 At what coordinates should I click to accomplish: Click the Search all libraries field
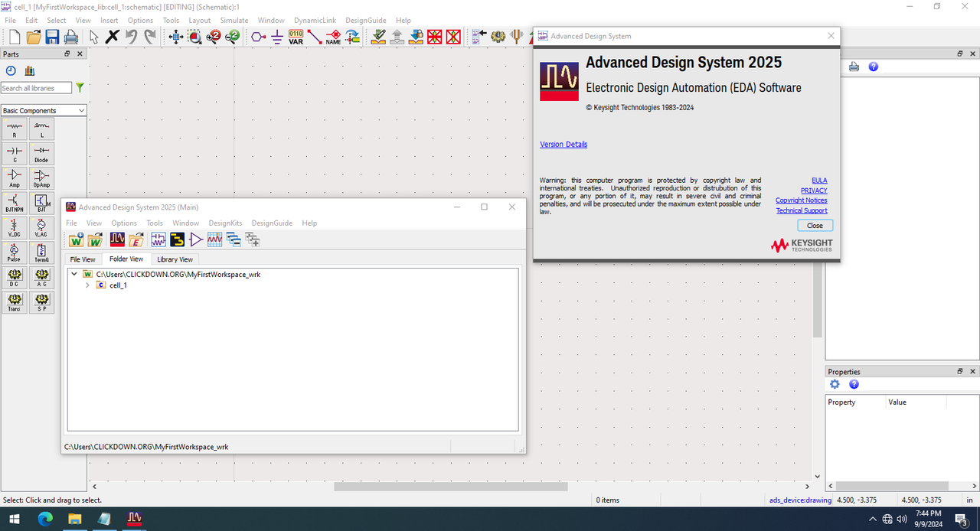pyautogui.click(x=36, y=88)
